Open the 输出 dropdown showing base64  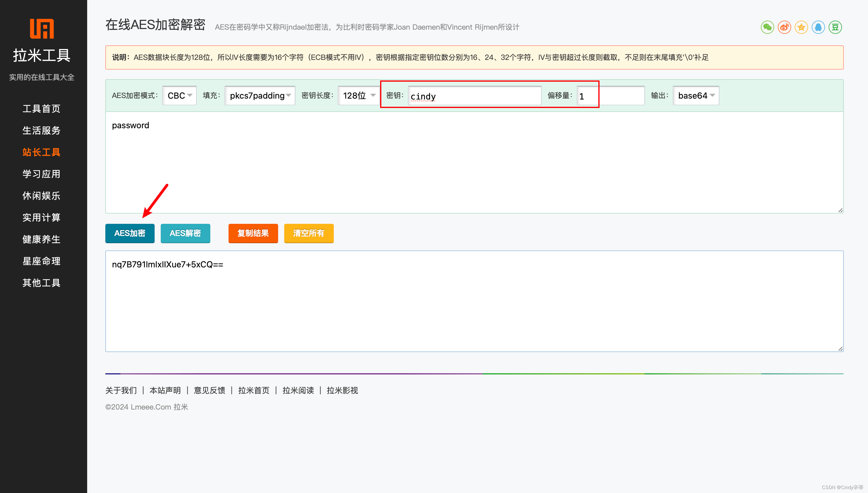click(x=695, y=95)
